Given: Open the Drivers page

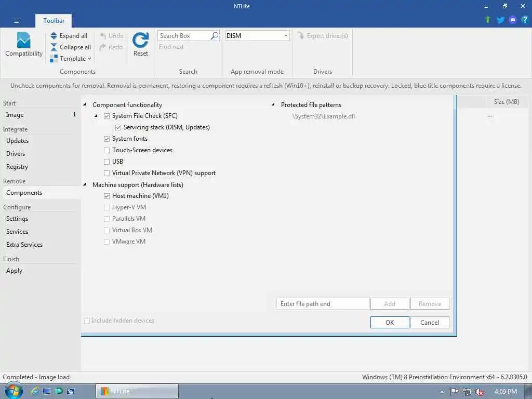Looking at the screenshot, I should [16, 154].
